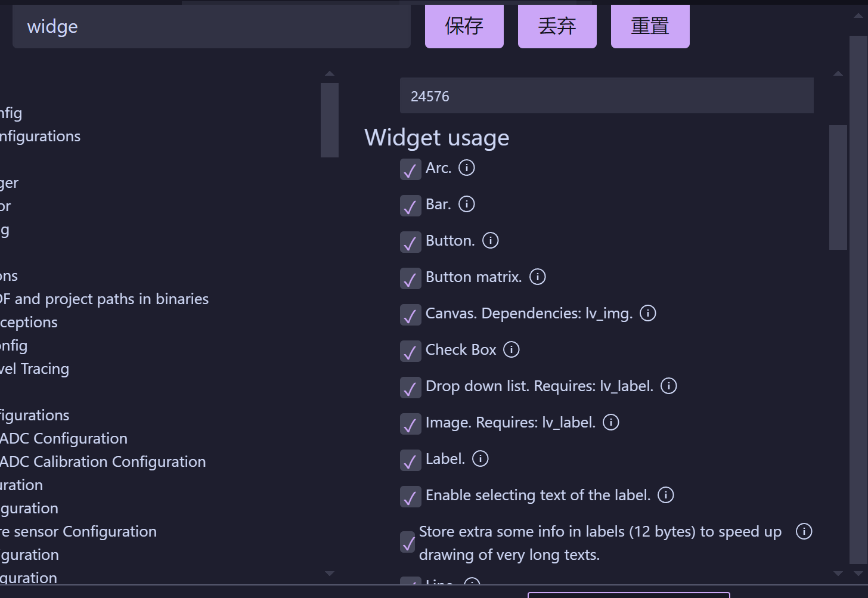
Task: Click left menu scroll-down arrow
Action: (330, 574)
